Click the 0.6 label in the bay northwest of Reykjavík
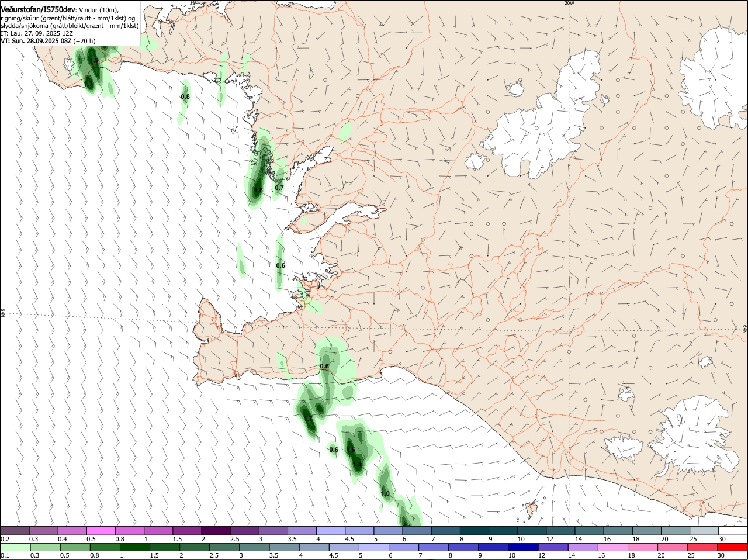 point(280,265)
